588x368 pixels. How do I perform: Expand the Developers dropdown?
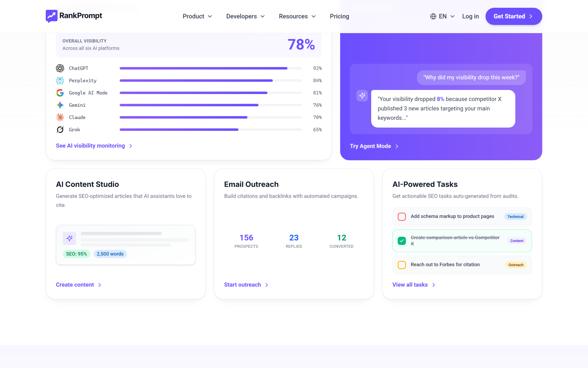point(245,16)
